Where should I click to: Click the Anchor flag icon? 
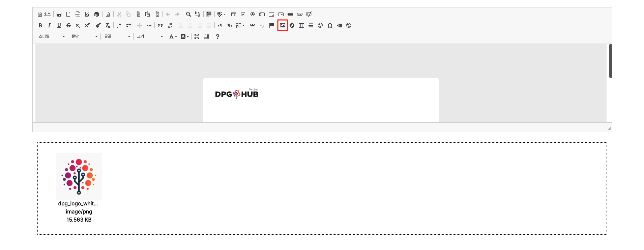coord(271,25)
